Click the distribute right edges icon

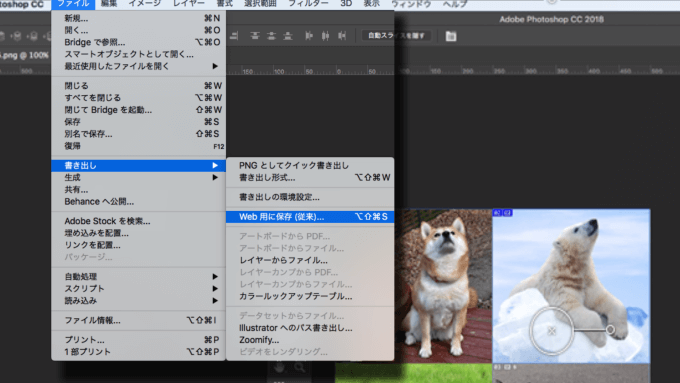pos(342,36)
